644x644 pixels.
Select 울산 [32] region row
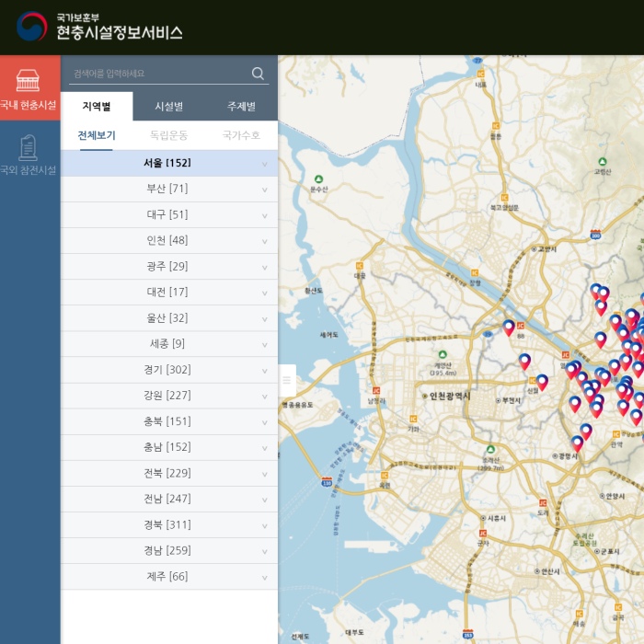point(169,318)
